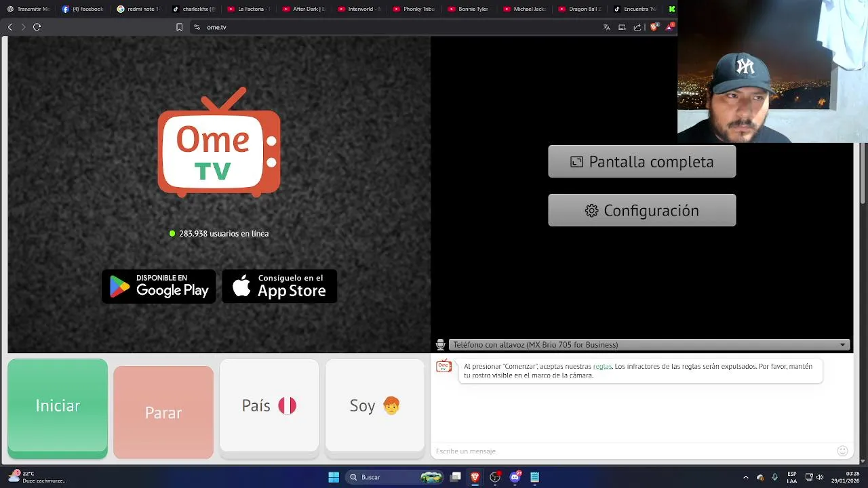The width and height of the screenshot is (868, 488).
Task: Click the translate page icon
Action: (x=606, y=27)
